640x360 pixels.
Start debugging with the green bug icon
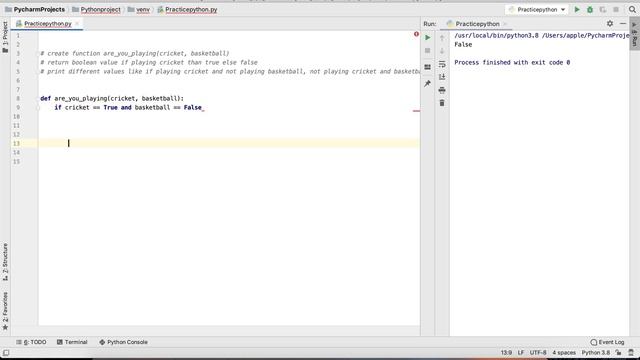(590, 9)
